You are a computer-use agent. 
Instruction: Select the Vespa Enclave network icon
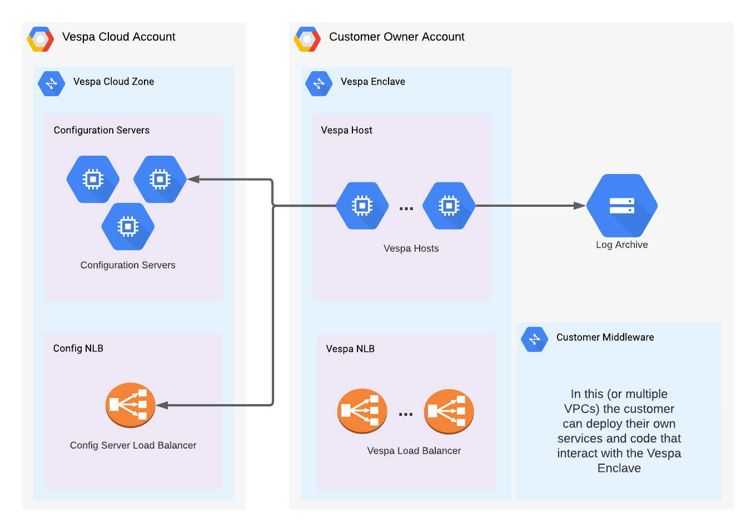(x=319, y=83)
